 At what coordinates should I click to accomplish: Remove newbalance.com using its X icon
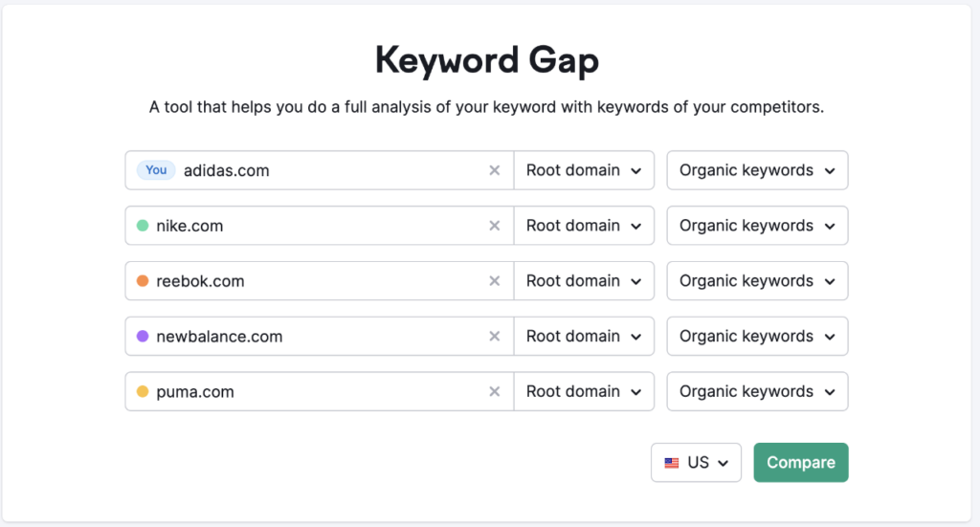495,336
